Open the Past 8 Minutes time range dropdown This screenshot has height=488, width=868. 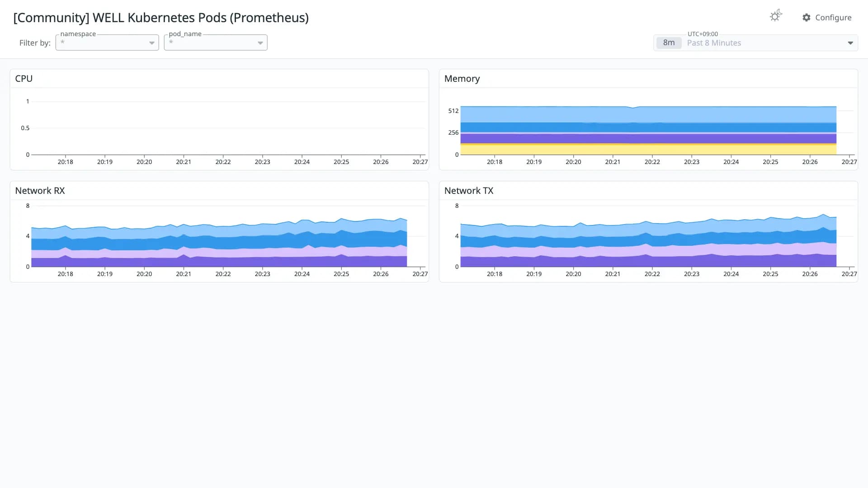click(x=756, y=43)
